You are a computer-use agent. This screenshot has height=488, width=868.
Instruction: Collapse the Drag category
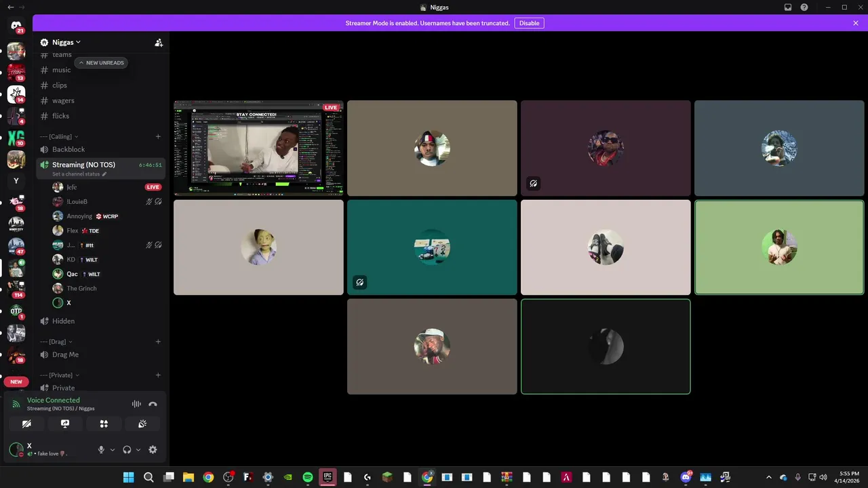(56, 342)
